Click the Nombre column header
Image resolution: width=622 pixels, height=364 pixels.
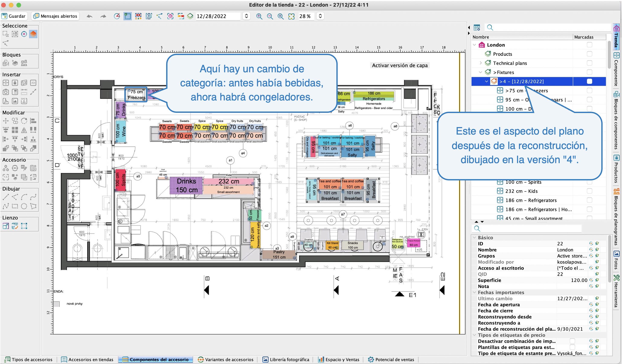pyautogui.click(x=522, y=37)
